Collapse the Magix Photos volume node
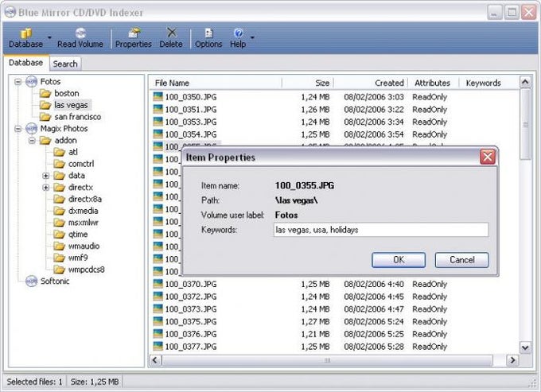Image resolution: width=541 pixels, height=392 pixels. pyautogui.click(x=18, y=129)
